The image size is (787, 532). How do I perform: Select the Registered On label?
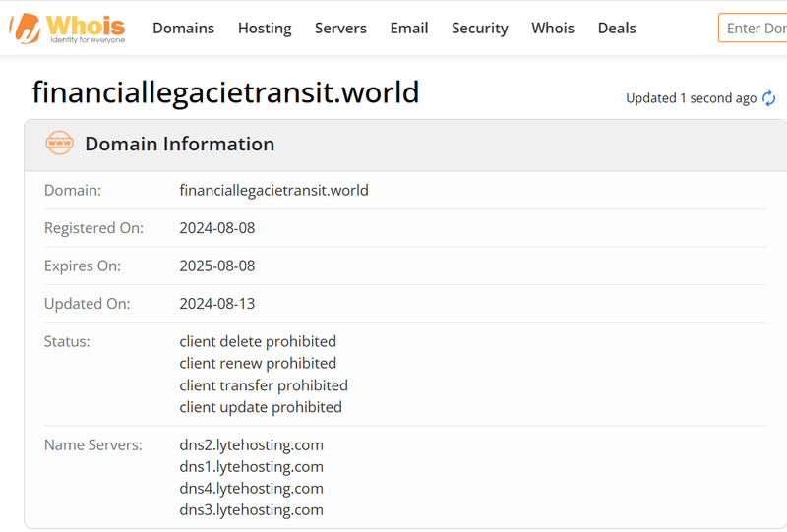[93, 228]
